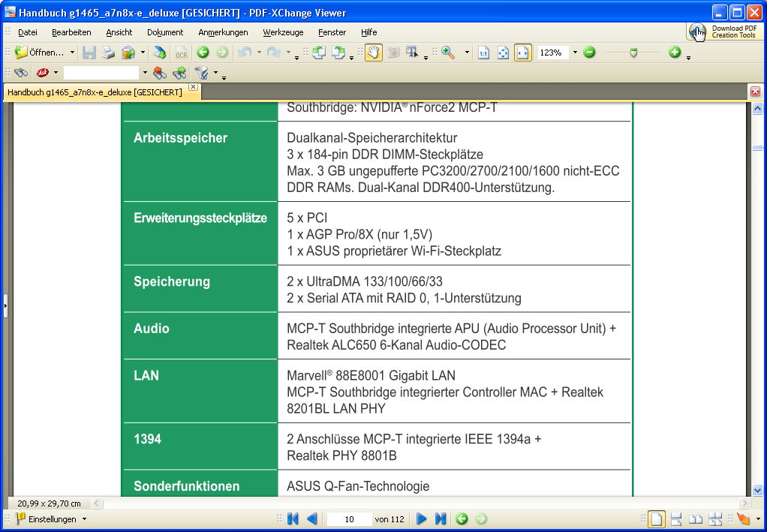Open the Ansicht menu
The width and height of the screenshot is (767, 532).
[119, 32]
